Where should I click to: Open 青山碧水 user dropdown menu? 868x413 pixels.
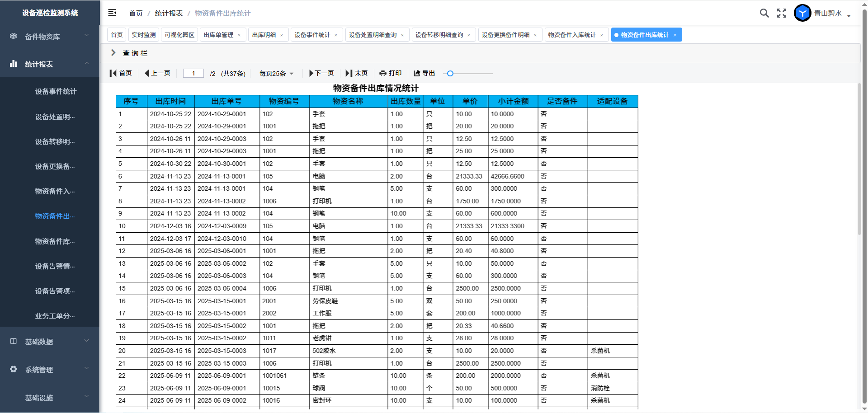[832, 14]
